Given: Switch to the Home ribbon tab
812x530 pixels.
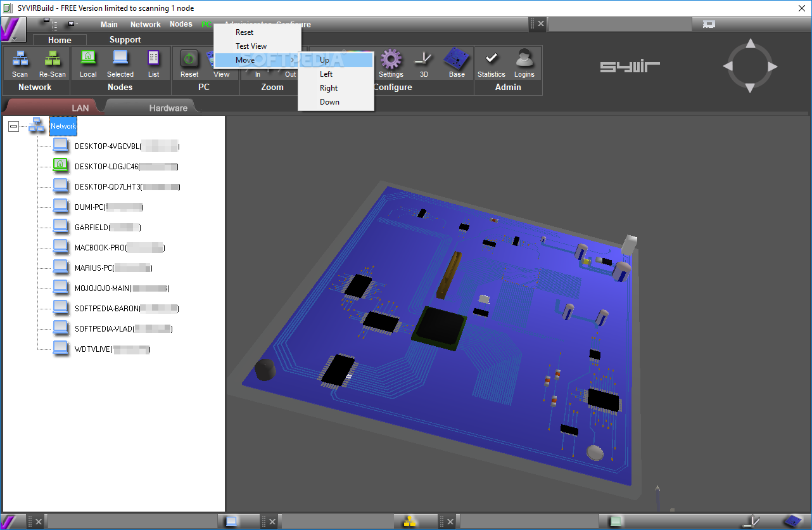Looking at the screenshot, I should 60,40.
